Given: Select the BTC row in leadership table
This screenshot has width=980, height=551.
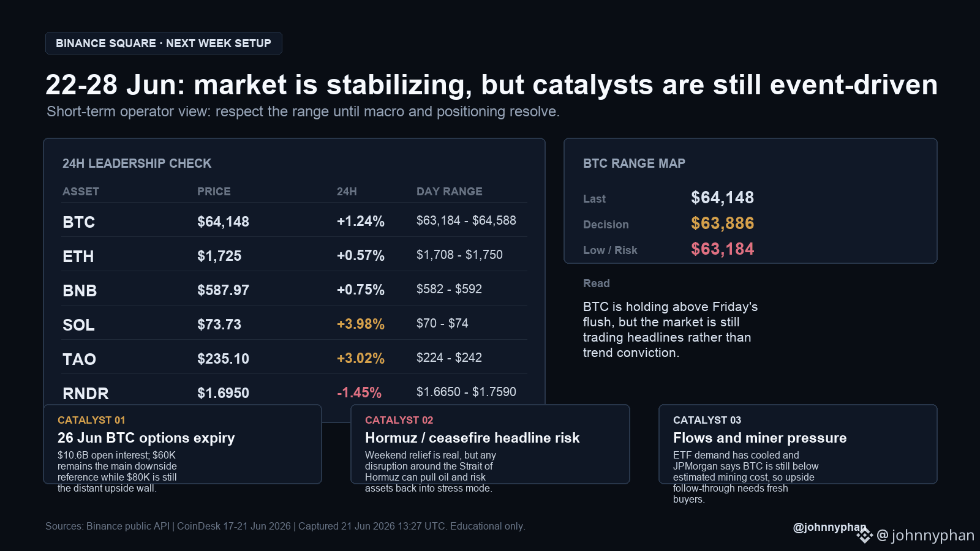Looking at the screenshot, I should click(295, 220).
